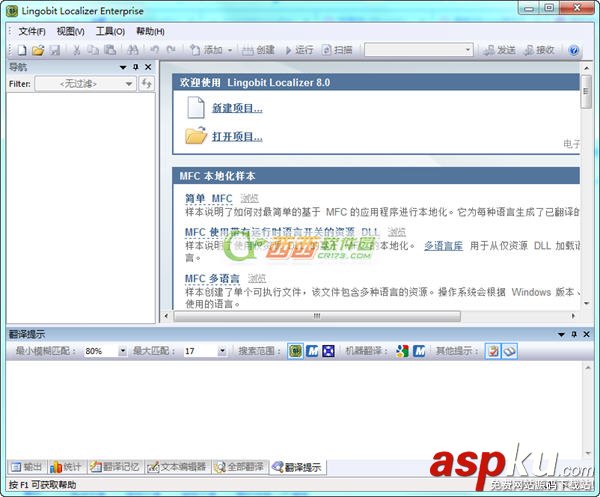Viewport: 600px width, 497px height.
Task: Click 浏览 next to MFC 多语言
Action: pos(257,279)
